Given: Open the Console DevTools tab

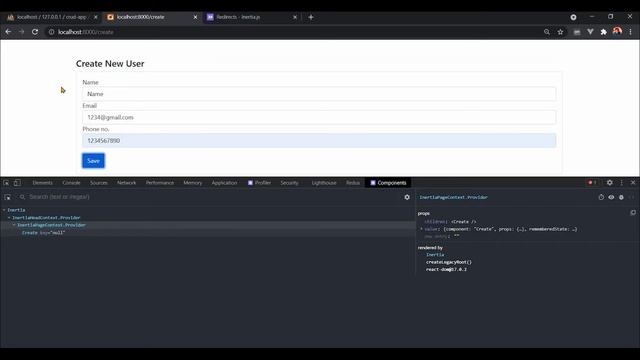Looking at the screenshot, I should [71, 183].
